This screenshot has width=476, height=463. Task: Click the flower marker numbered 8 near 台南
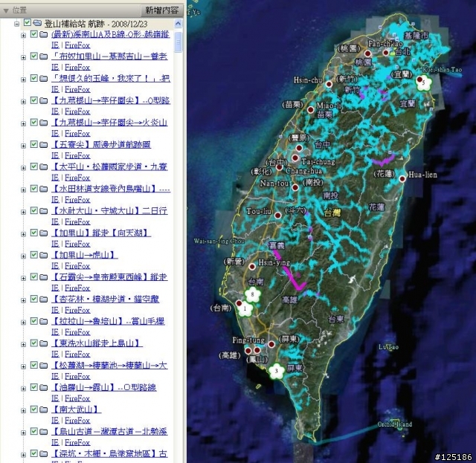tap(253, 295)
